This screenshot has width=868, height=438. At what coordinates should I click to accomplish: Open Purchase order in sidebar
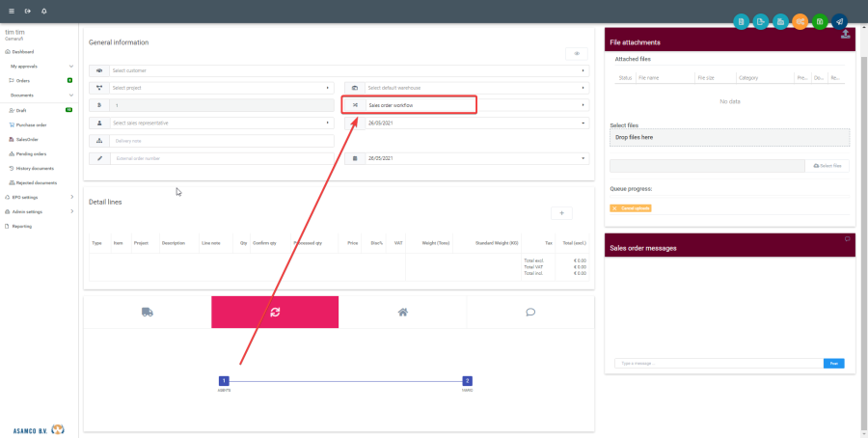point(31,124)
